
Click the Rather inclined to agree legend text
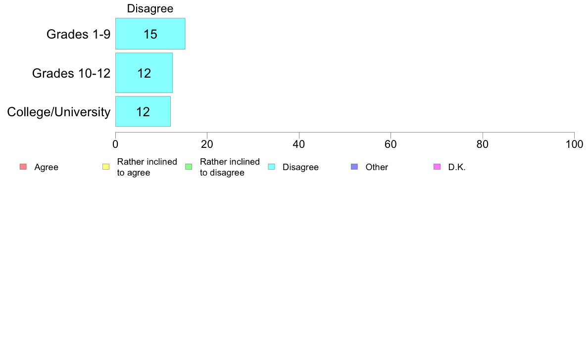click(x=147, y=167)
